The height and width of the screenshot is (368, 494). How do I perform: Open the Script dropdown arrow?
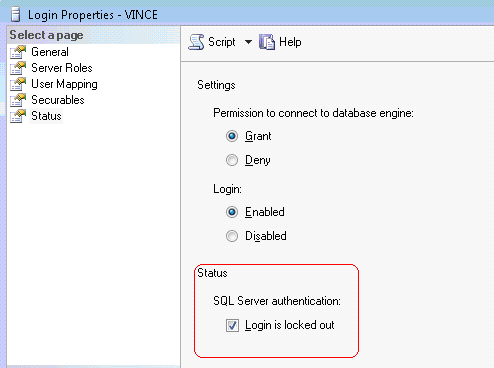[248, 42]
